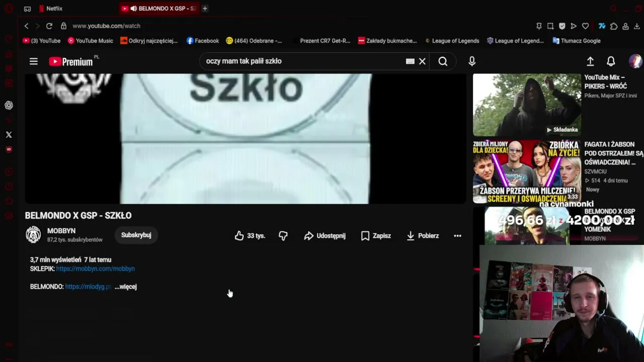Viewport: 644px width, 362px height.
Task: View site security info padlock
Action: pyautogui.click(x=63, y=26)
